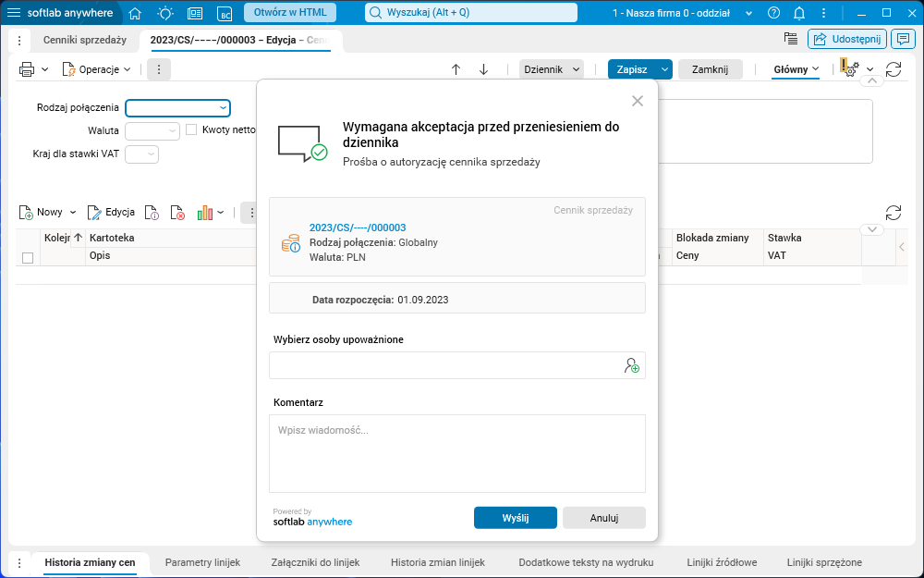This screenshot has width=924, height=578.
Task: Switch to Cenniki sprzedaży tab
Action: 85,40
